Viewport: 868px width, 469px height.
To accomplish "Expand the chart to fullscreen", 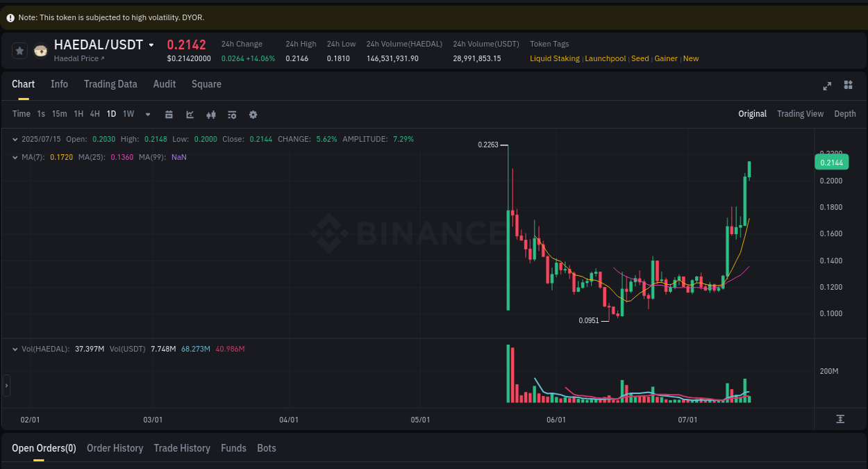I will pyautogui.click(x=827, y=86).
